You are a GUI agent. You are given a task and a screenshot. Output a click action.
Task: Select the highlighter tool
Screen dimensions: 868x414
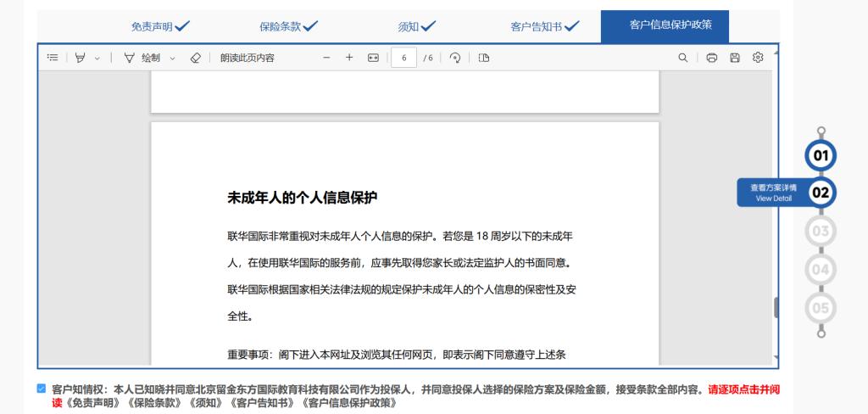point(81,58)
